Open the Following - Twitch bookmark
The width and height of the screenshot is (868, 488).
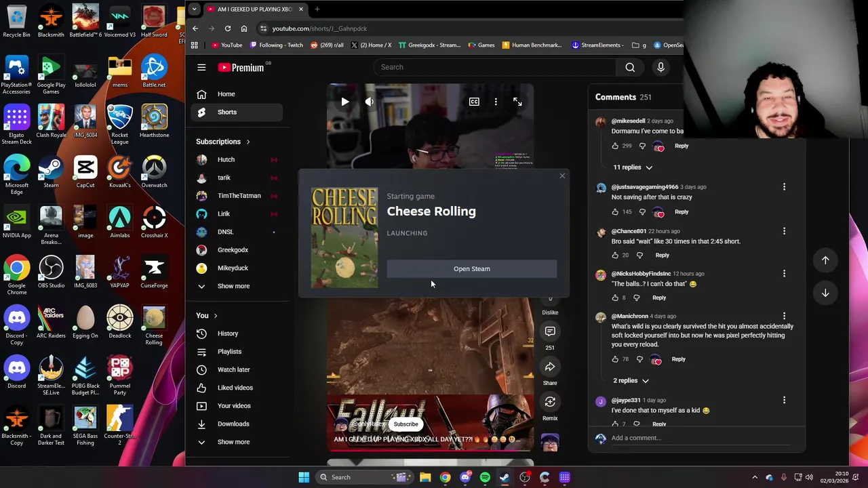click(x=276, y=45)
